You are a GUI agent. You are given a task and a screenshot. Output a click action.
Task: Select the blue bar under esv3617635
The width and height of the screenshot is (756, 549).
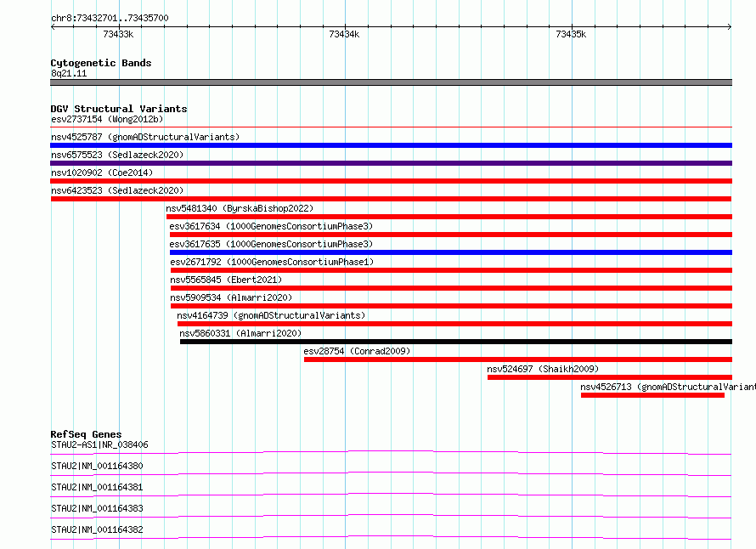(451, 252)
